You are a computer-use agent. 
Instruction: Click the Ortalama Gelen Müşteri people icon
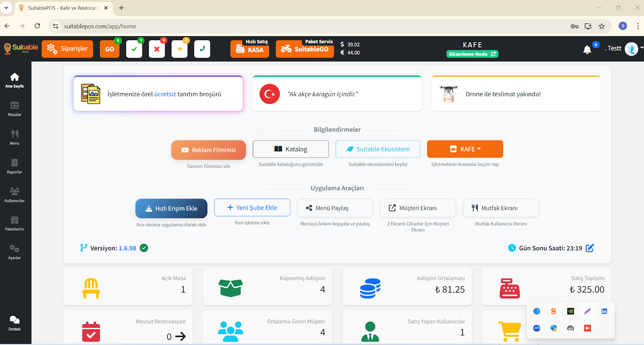click(231, 332)
